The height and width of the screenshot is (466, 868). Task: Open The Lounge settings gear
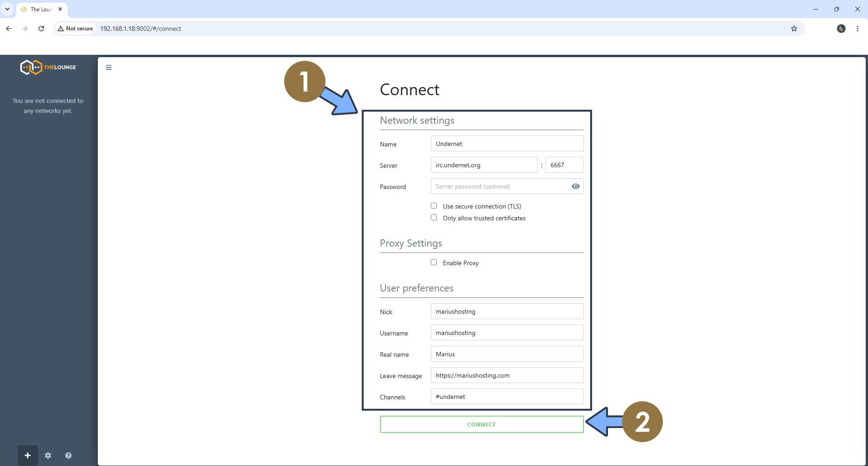click(48, 456)
